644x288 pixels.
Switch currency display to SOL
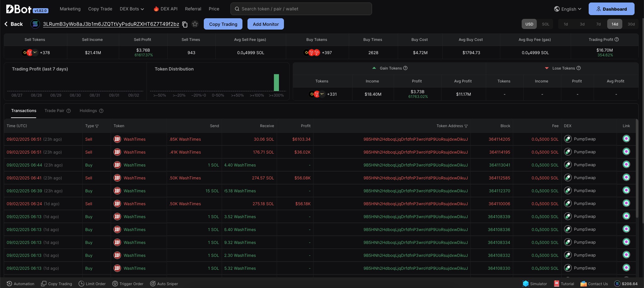pyautogui.click(x=546, y=24)
